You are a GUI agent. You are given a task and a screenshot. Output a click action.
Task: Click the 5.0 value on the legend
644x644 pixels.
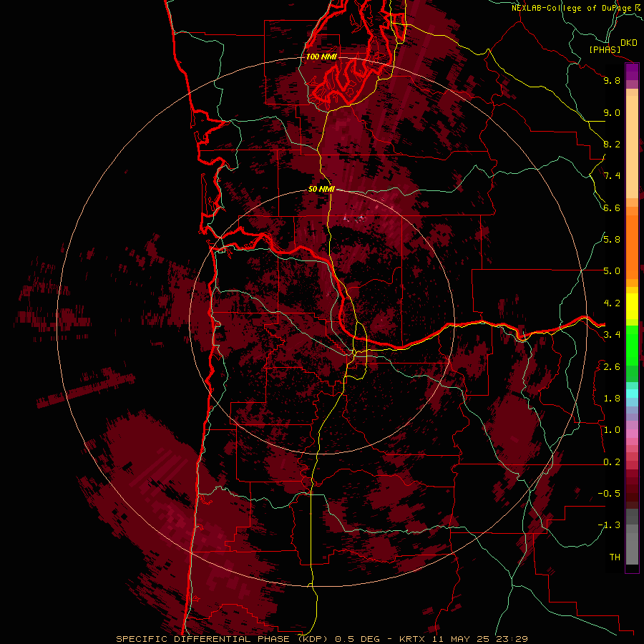[612, 271]
